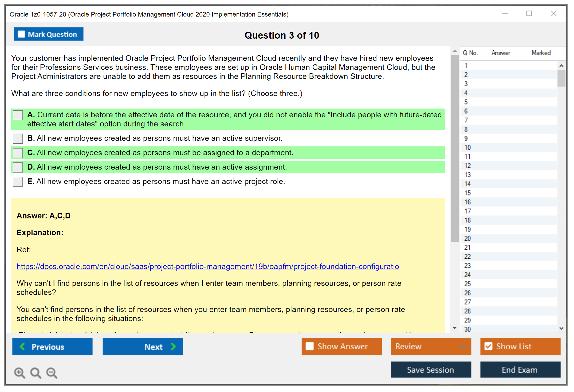The image size is (574, 392).
Task: Toggle the Show Answer button
Action: (341, 346)
